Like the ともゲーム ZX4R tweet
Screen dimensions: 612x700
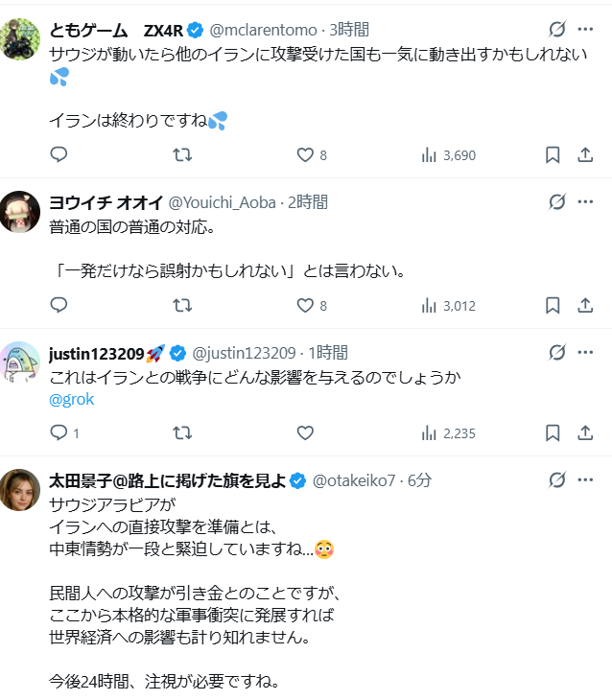pos(305,154)
